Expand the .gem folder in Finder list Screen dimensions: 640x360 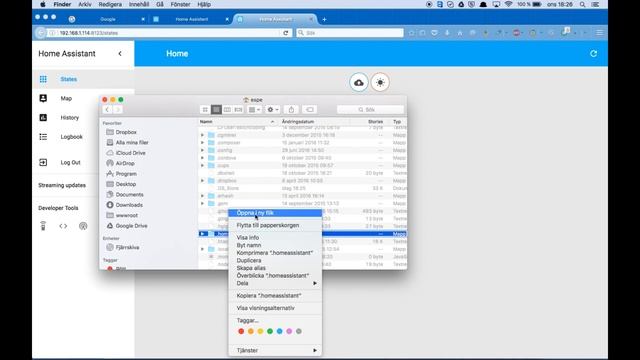click(202, 203)
